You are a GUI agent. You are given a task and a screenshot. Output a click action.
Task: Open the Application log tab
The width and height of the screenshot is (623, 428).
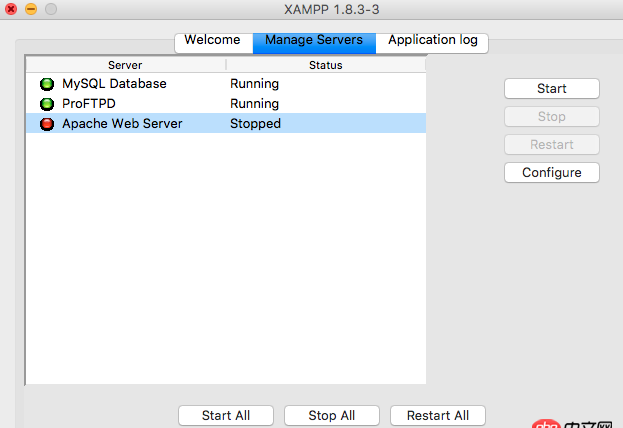pyautogui.click(x=432, y=41)
